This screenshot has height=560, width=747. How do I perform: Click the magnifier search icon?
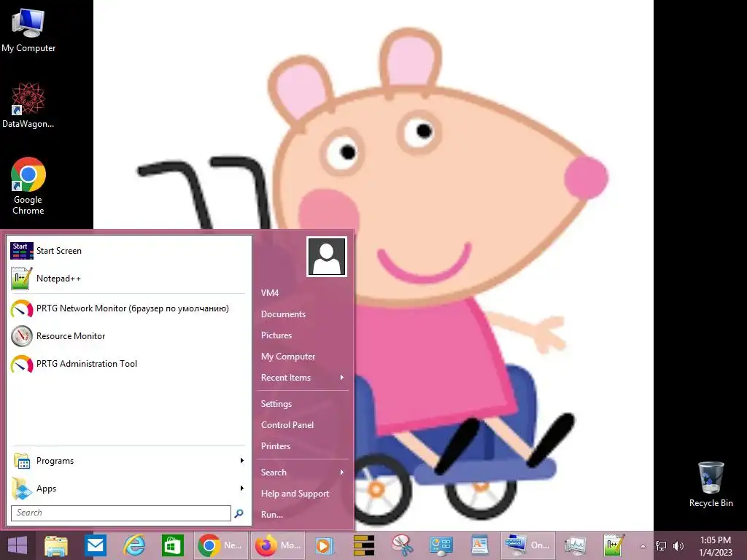click(x=239, y=513)
